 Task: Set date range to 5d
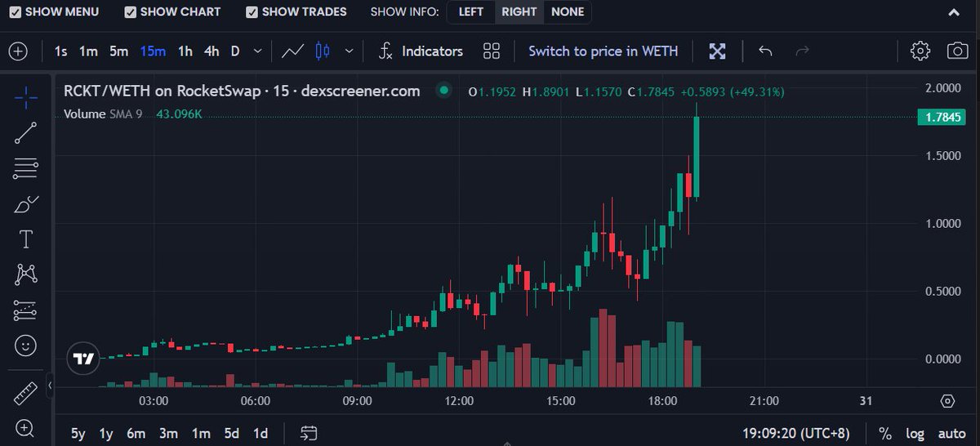click(x=232, y=434)
